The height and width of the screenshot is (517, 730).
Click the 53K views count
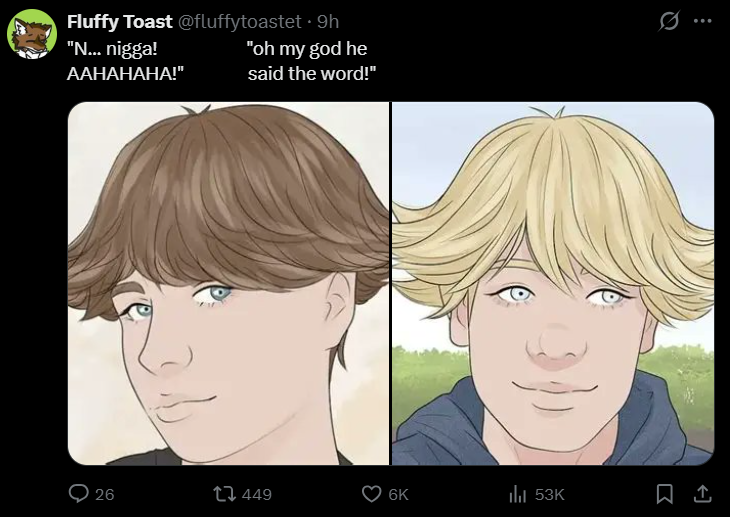550,494
